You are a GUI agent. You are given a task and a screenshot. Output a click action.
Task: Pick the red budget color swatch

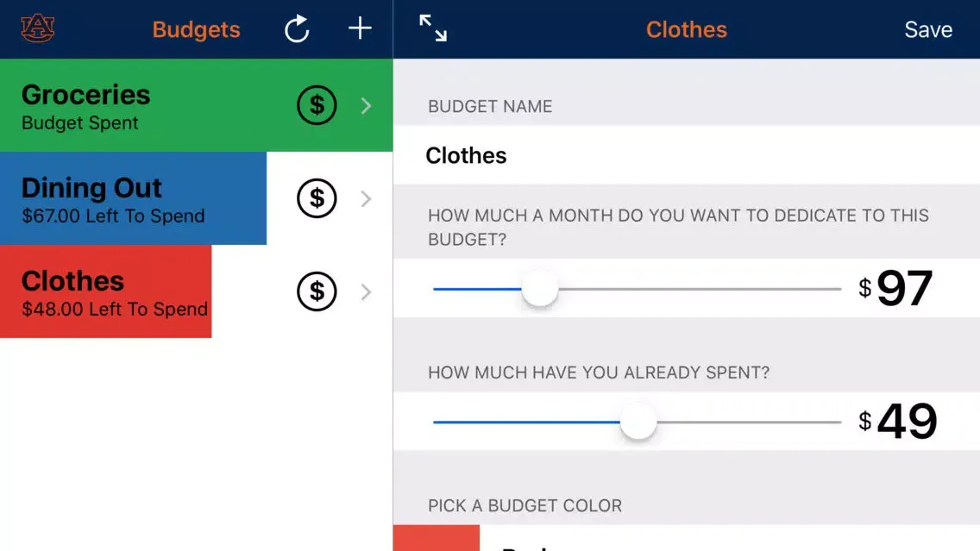pos(437,538)
